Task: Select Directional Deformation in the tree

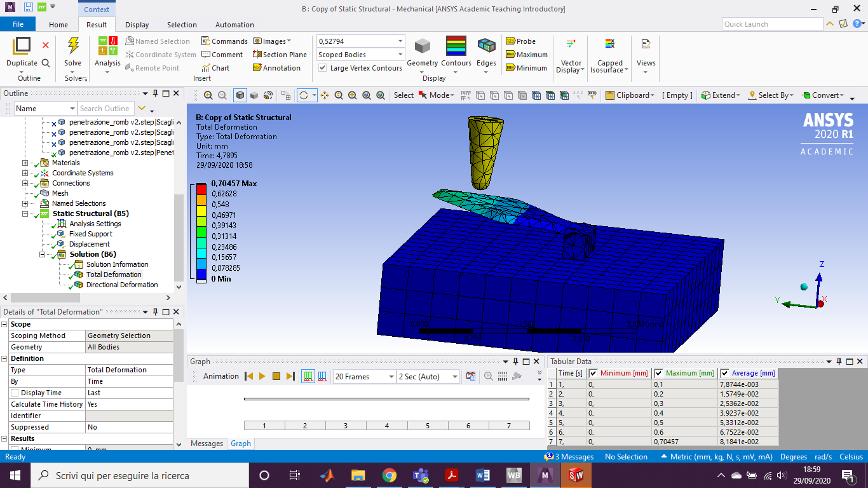Action: pos(122,285)
